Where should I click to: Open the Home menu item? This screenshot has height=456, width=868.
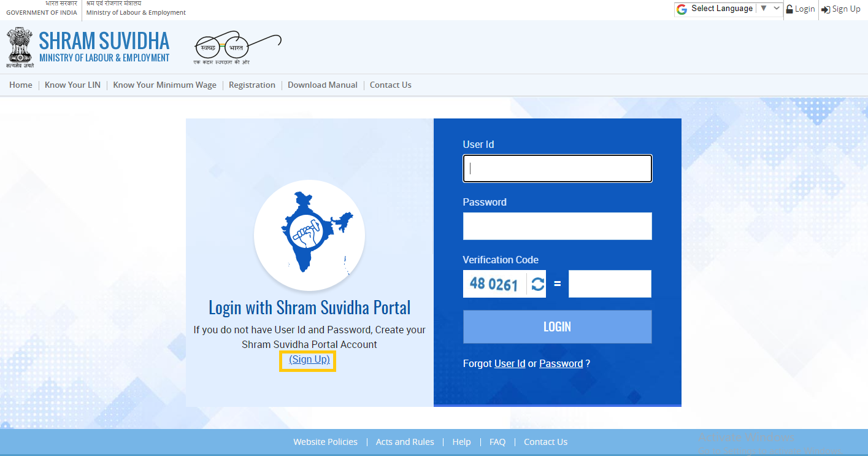click(x=21, y=85)
